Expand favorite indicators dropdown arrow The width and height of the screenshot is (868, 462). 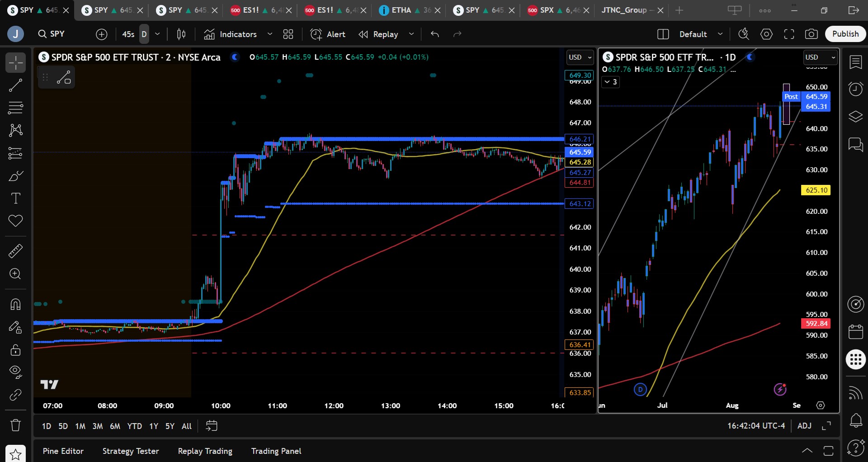[270, 34]
